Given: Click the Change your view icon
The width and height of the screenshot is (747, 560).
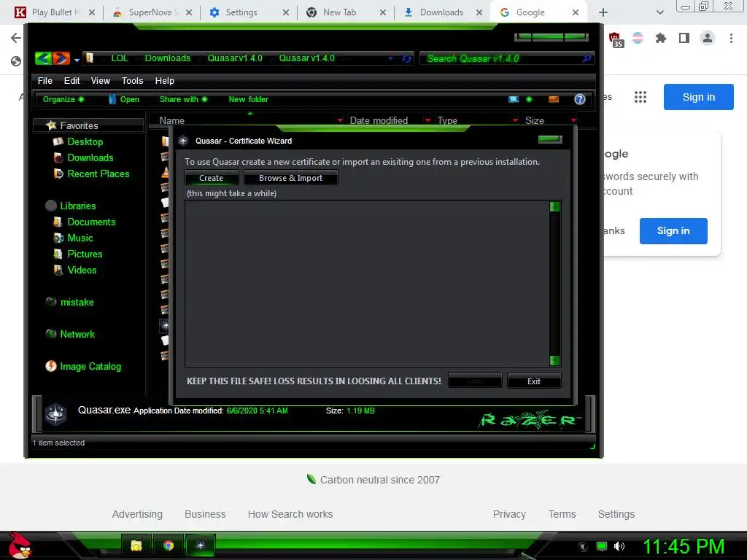Looking at the screenshot, I should pyautogui.click(x=514, y=99).
